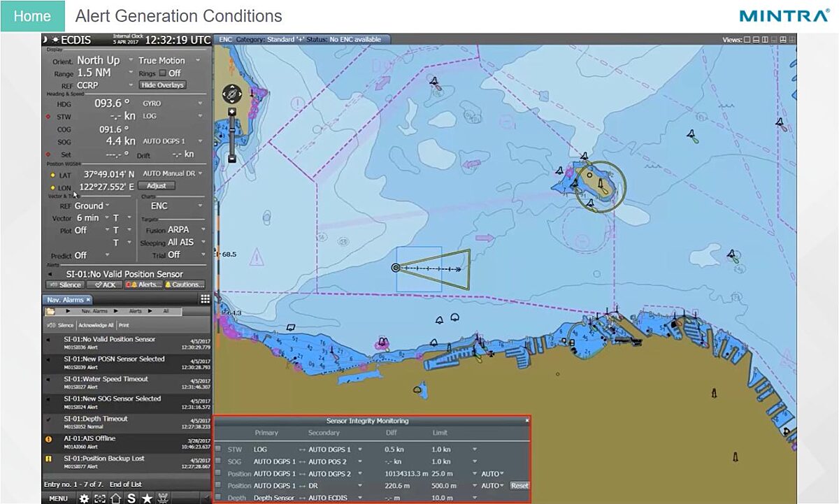The image size is (839, 504).
Task: Open the Fusion ARPA dropdown
Action: coord(203,229)
